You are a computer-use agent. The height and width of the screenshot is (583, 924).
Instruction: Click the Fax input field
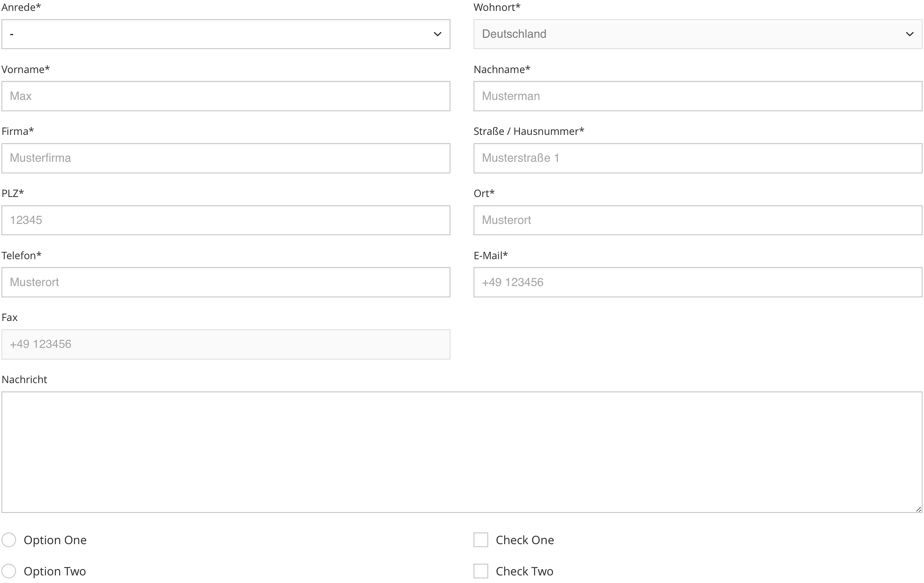226,344
